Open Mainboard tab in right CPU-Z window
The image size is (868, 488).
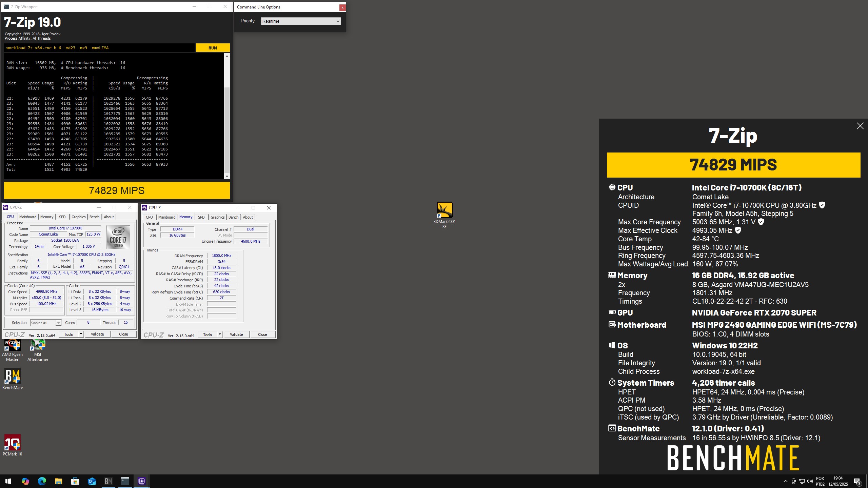coord(167,217)
